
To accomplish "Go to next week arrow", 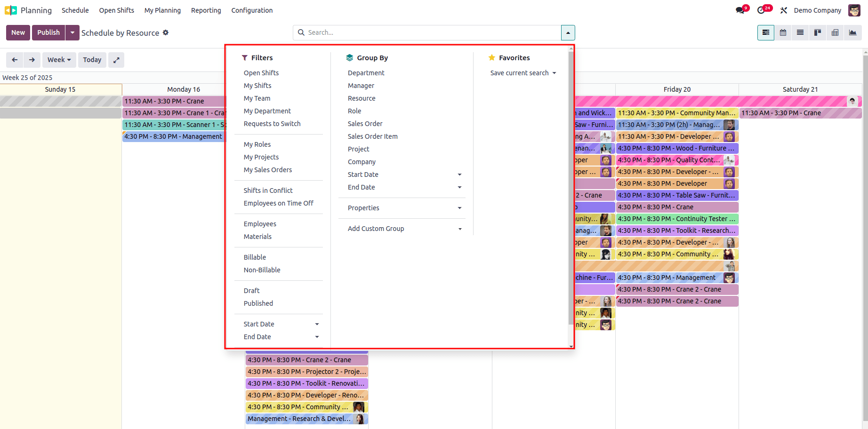I will [x=32, y=60].
